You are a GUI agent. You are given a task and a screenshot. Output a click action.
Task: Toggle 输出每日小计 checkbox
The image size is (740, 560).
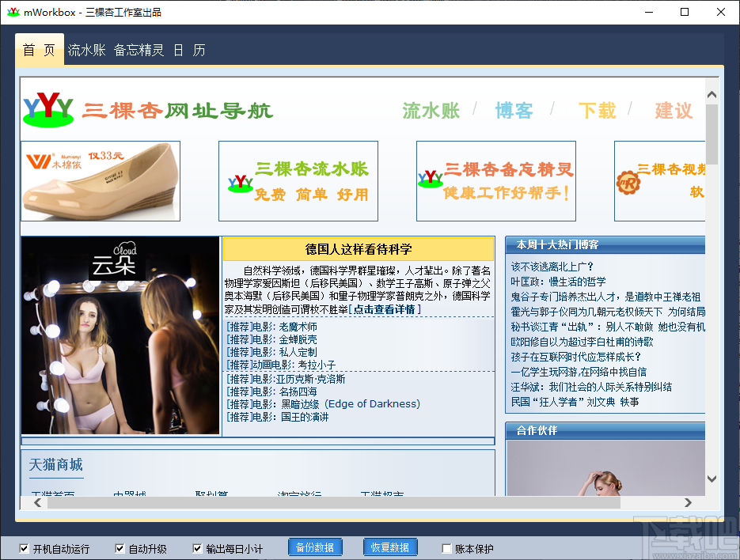pos(197,548)
